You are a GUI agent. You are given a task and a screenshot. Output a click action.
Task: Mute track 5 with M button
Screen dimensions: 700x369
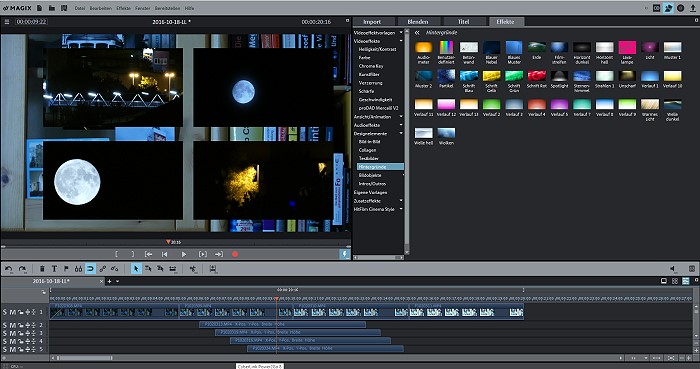pos(13,349)
